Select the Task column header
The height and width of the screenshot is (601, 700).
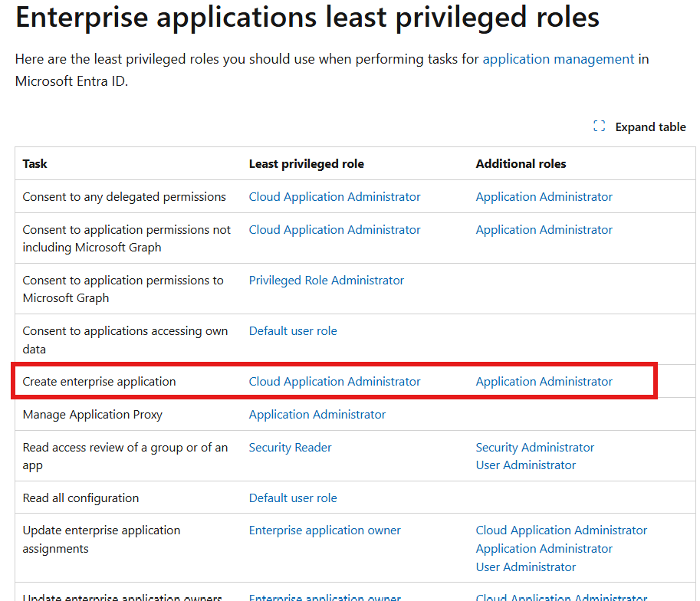(35, 164)
